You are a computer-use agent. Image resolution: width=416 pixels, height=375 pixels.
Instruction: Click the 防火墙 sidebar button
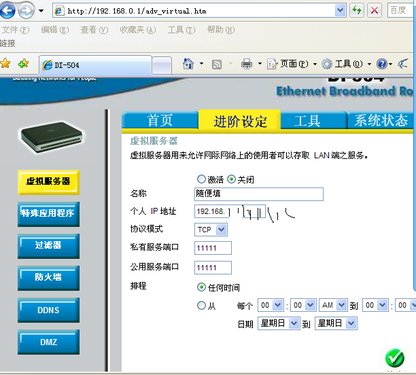tap(48, 277)
